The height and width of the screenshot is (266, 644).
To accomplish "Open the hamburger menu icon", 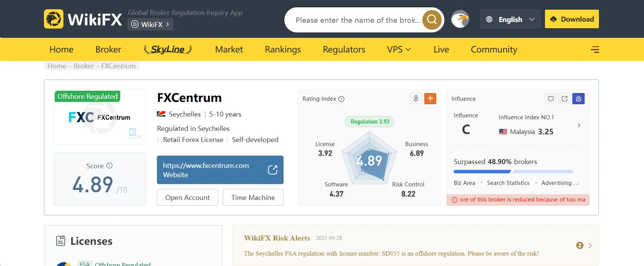I will tap(595, 49).
